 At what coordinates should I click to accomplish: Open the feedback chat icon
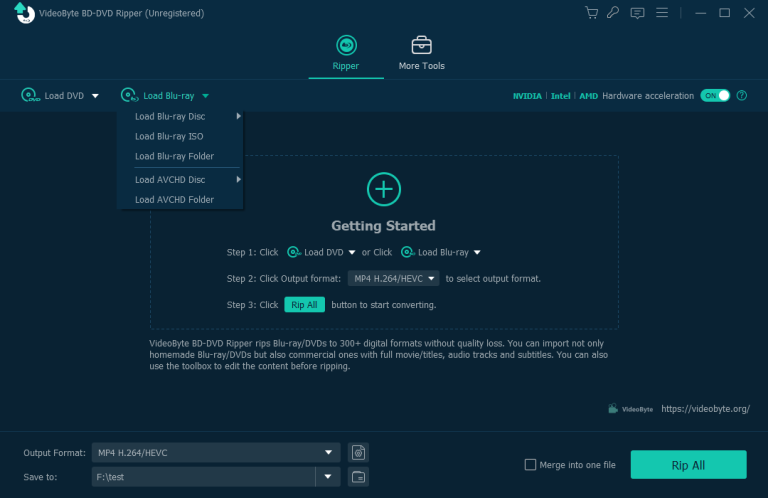click(637, 13)
